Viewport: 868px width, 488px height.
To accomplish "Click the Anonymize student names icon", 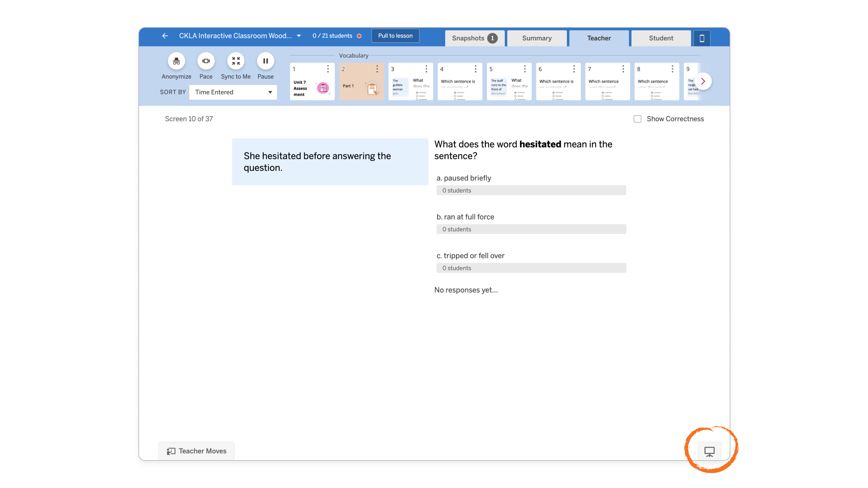I will pos(176,61).
